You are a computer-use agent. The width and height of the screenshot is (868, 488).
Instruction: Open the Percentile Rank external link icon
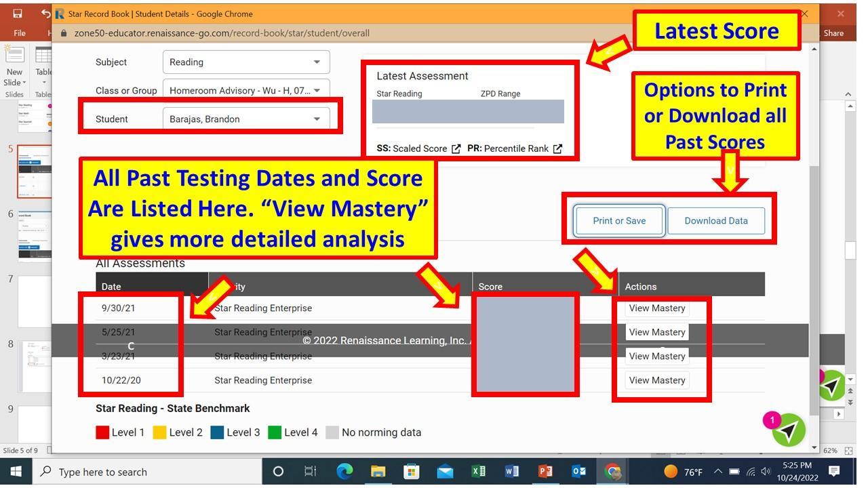click(x=557, y=148)
